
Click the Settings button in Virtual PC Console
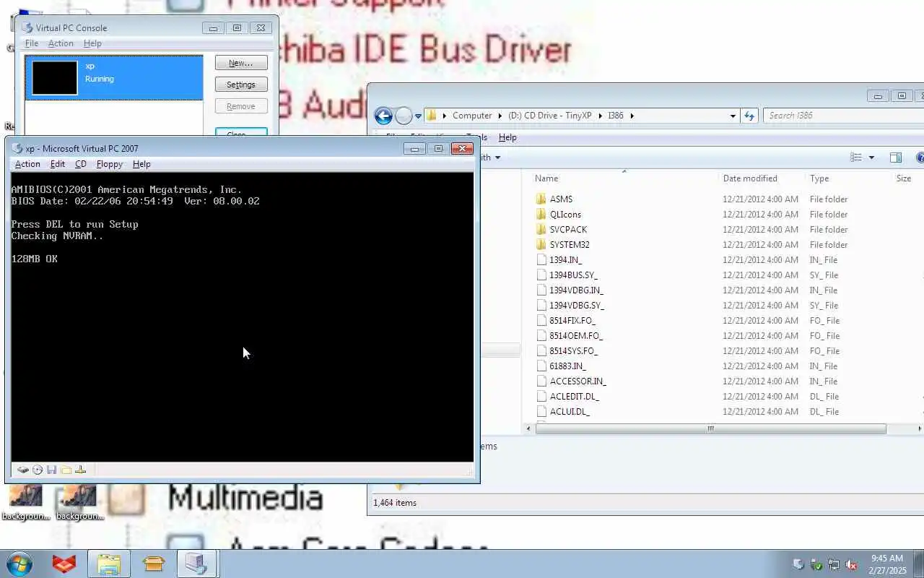pyautogui.click(x=241, y=85)
